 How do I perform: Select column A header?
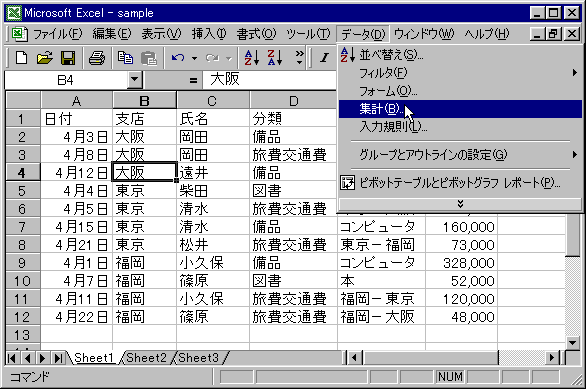[x=76, y=101]
